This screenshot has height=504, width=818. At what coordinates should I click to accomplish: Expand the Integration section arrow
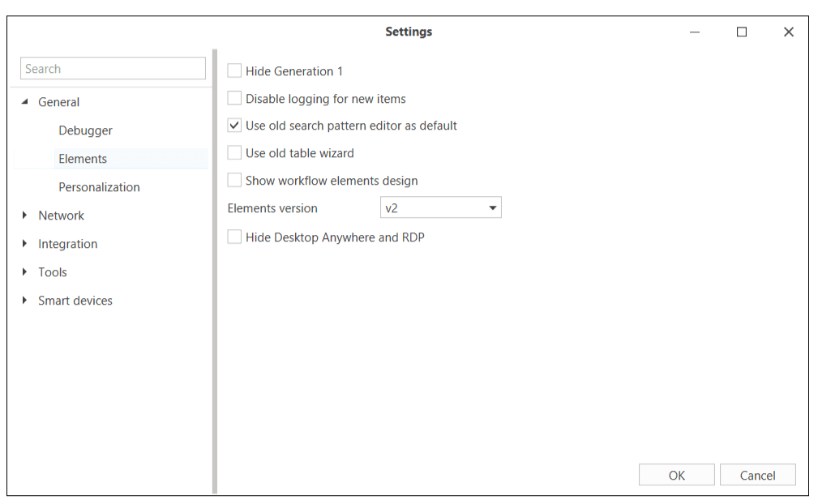tap(25, 244)
